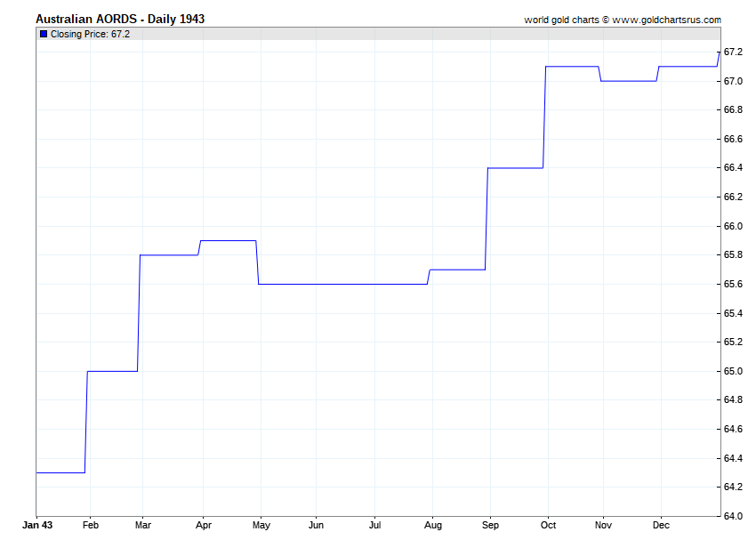Click the 'Aug' x-axis label
This screenshot has height=548, width=756.
(433, 525)
